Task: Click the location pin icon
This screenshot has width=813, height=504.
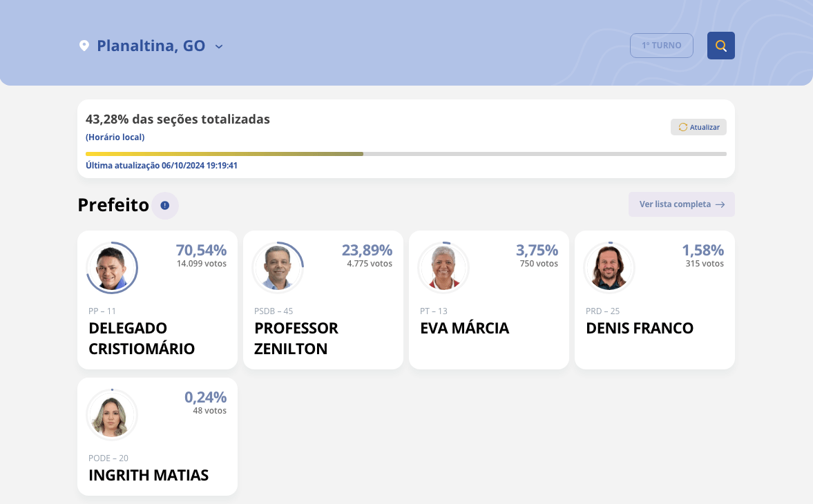Action: 84,46
